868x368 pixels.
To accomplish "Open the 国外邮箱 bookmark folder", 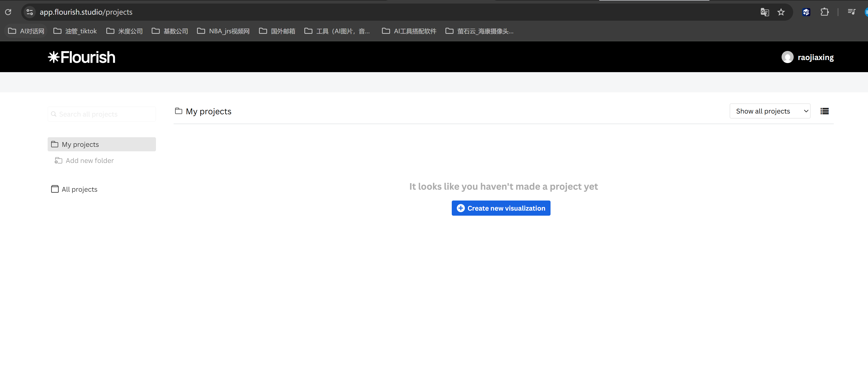I will 277,31.
